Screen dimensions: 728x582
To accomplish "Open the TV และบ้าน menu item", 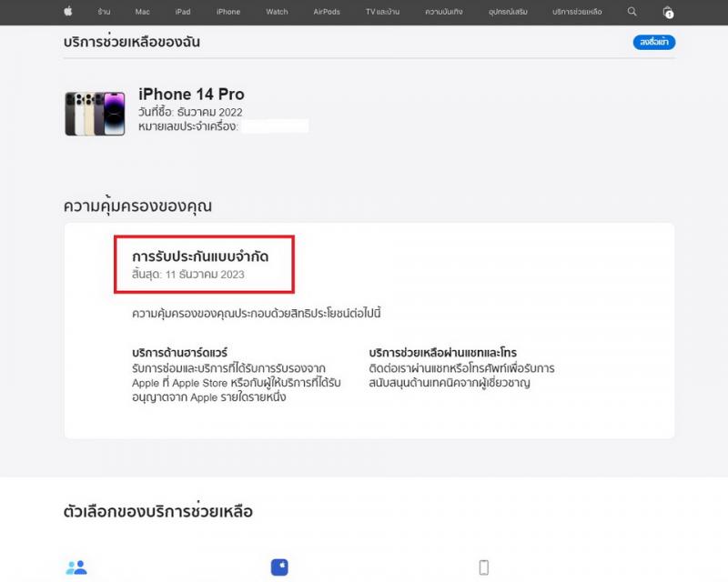I will tap(382, 12).
